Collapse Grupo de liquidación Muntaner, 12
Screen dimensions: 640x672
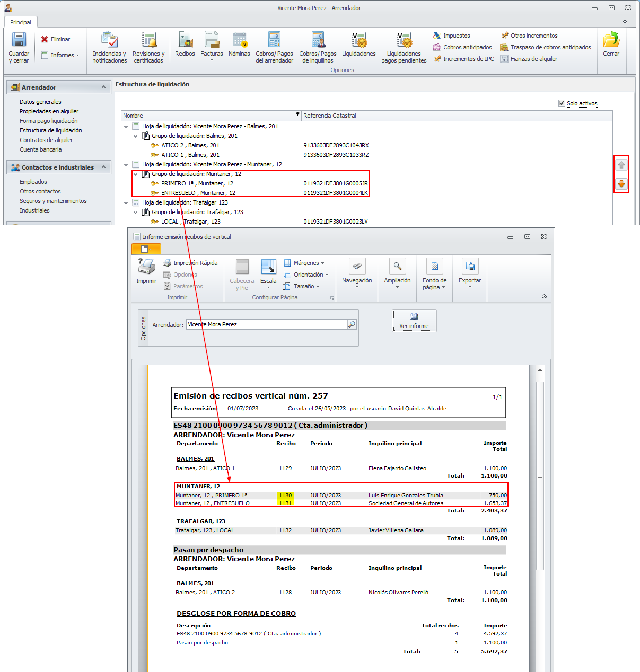click(136, 174)
